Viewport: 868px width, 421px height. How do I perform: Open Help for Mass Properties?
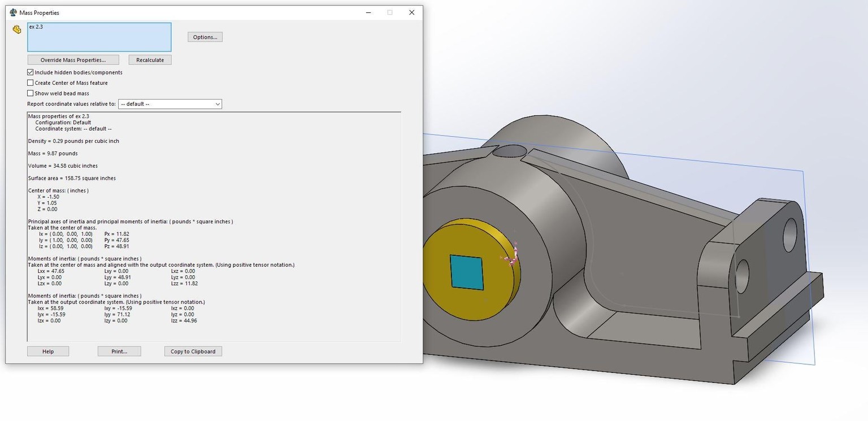click(48, 351)
